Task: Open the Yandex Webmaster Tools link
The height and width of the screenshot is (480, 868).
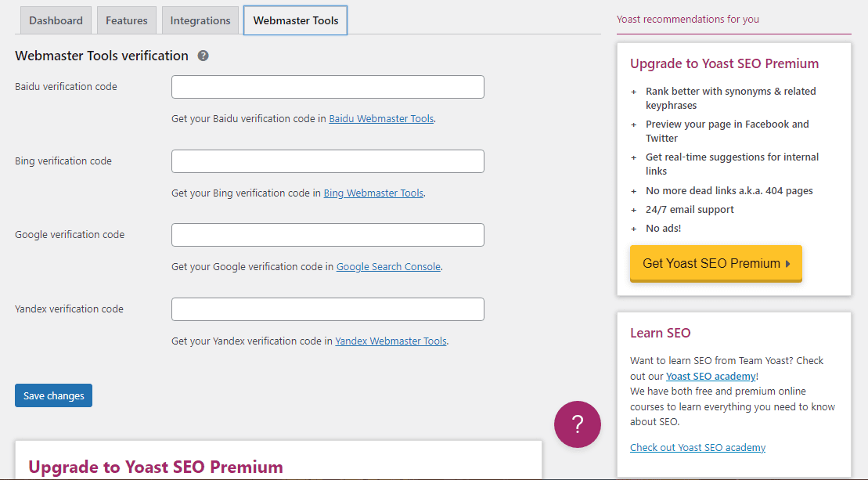Action: coord(391,341)
